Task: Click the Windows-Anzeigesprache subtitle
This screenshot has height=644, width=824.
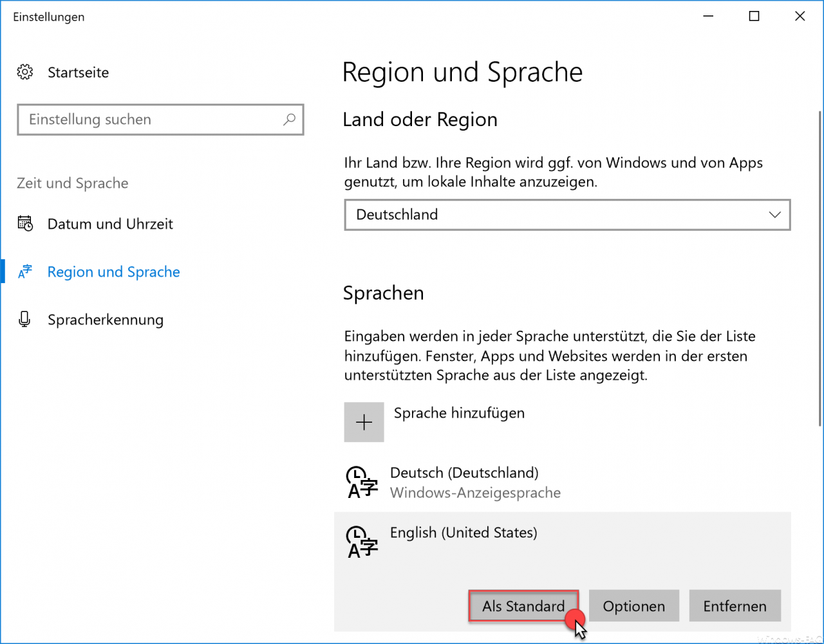Action: 475,493
